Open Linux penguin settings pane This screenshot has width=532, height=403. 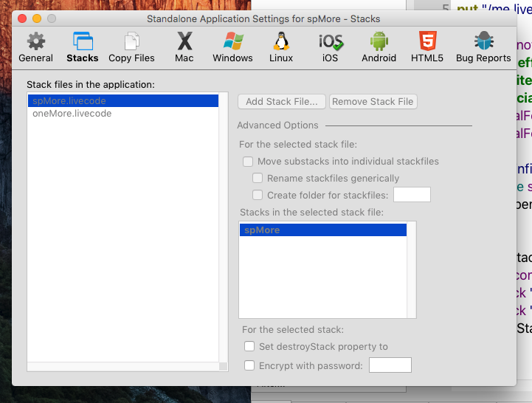pyautogui.click(x=281, y=47)
